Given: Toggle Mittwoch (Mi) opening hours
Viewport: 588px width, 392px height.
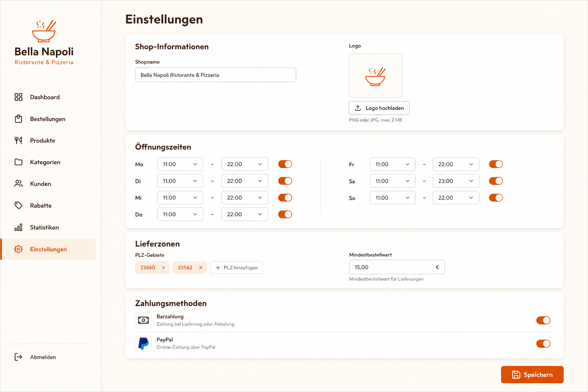Looking at the screenshot, I should (x=285, y=198).
